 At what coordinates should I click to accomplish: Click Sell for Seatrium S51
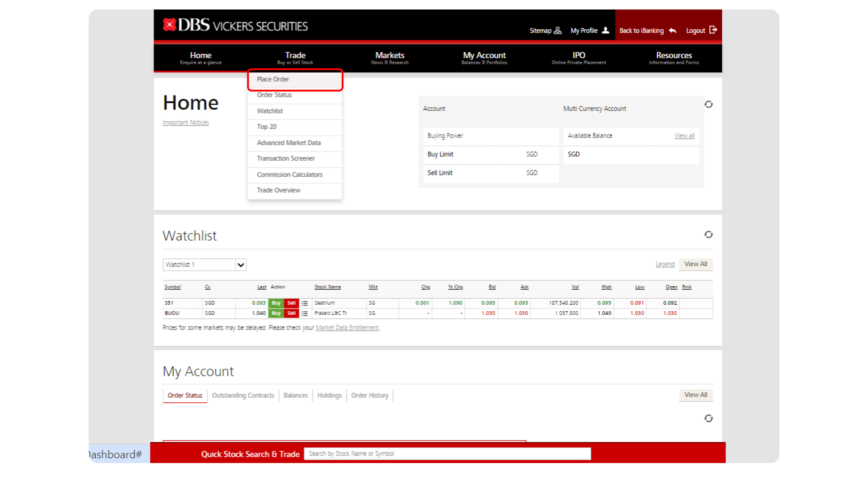[292, 303]
